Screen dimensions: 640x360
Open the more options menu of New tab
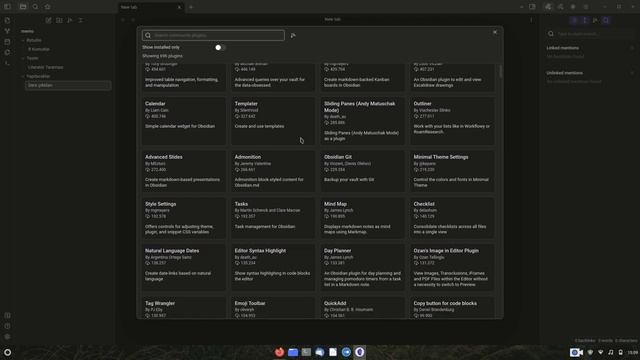click(531, 20)
